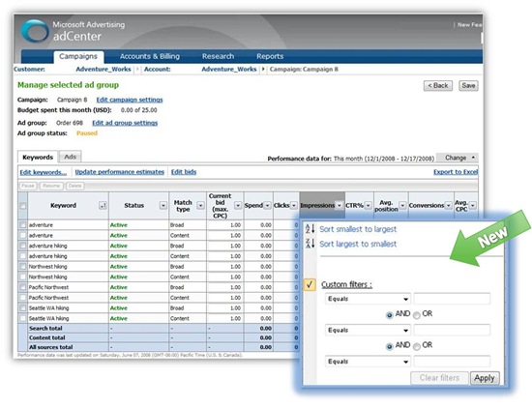532x408 pixels.
Task: Click the bid field for Seattle WA hiking Broad
Action: tap(225, 308)
